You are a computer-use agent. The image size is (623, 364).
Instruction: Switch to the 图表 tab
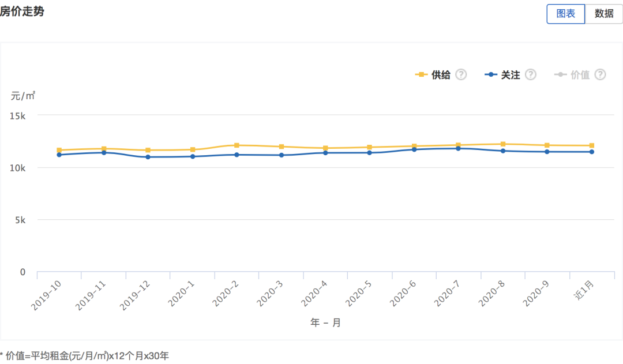565,14
